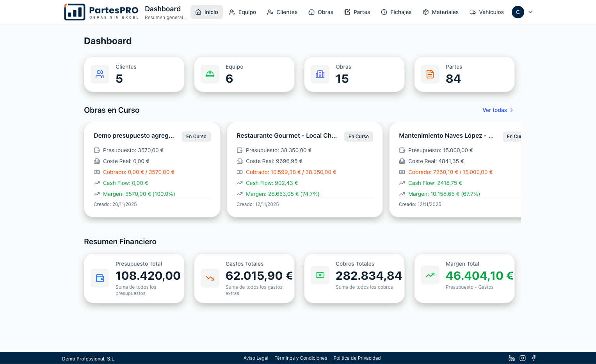Click the Términos y Condiciones footer link

pyautogui.click(x=301, y=358)
